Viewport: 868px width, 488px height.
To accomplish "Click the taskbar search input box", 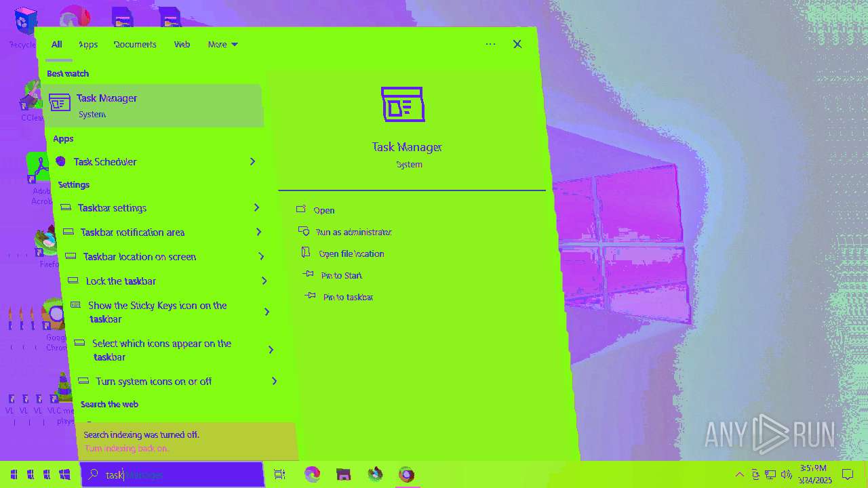I will coord(172,474).
